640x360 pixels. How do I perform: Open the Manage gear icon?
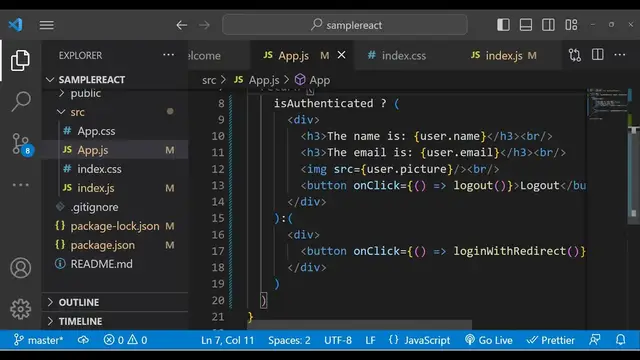[x=20, y=309]
